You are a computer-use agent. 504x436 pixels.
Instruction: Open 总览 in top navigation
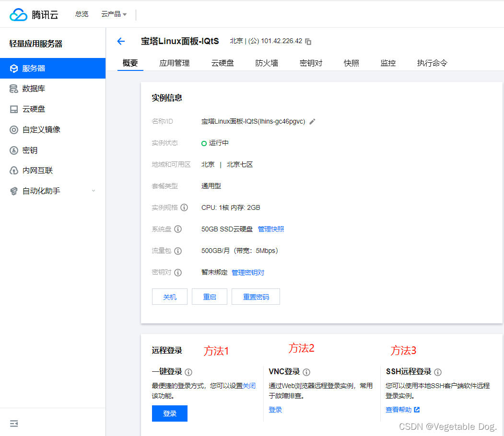point(82,14)
